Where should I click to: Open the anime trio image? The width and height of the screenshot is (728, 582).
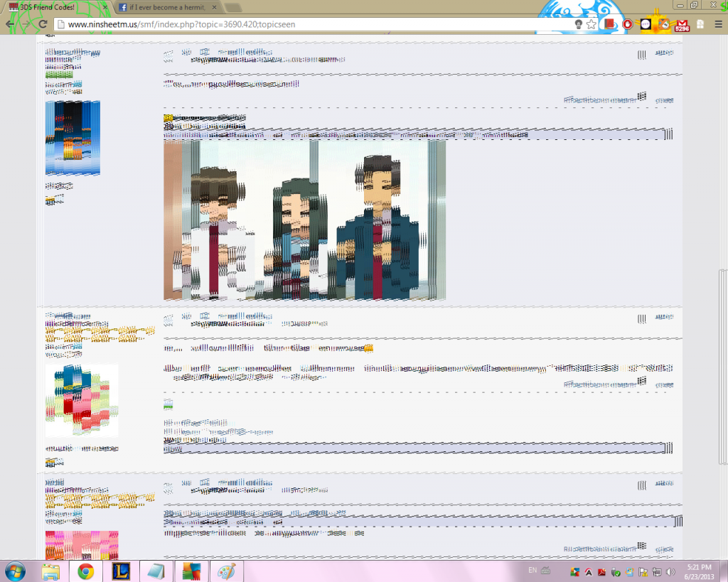(304, 220)
